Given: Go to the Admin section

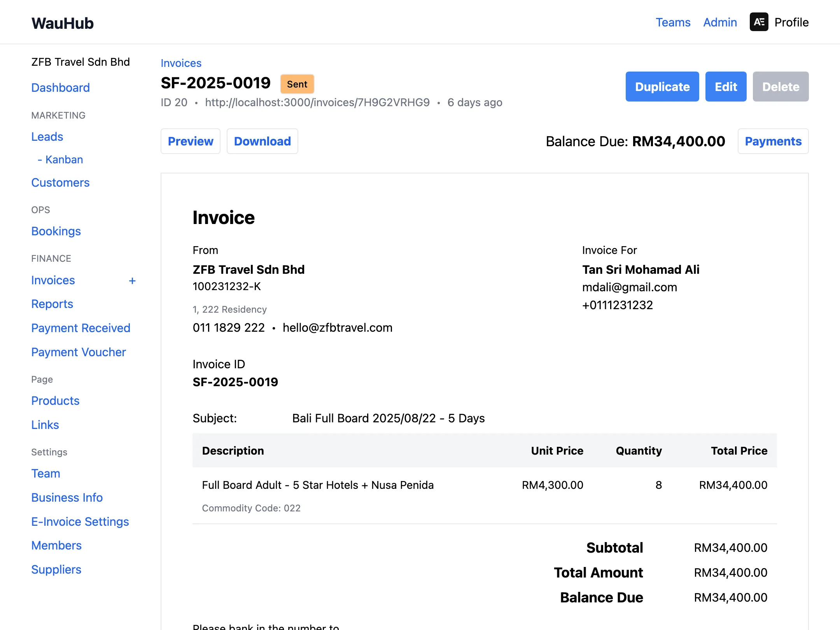Looking at the screenshot, I should point(720,22).
